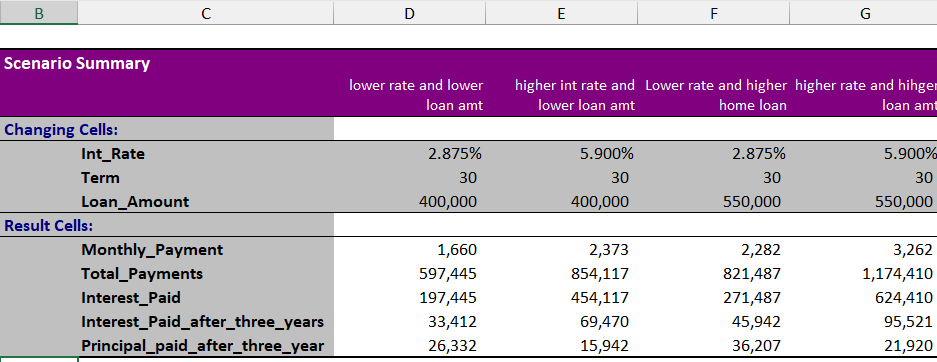
Task: Select Total_Payments value 1,174,410
Action: tap(898, 274)
